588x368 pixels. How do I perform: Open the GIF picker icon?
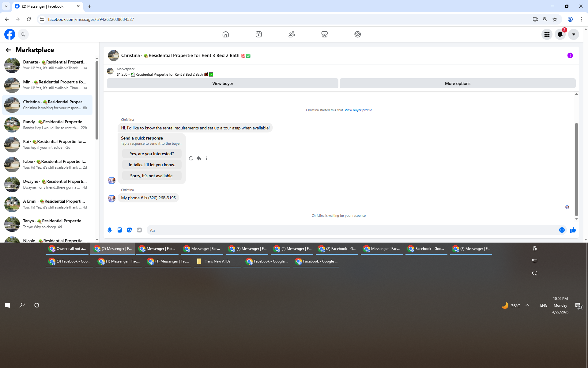tap(139, 230)
